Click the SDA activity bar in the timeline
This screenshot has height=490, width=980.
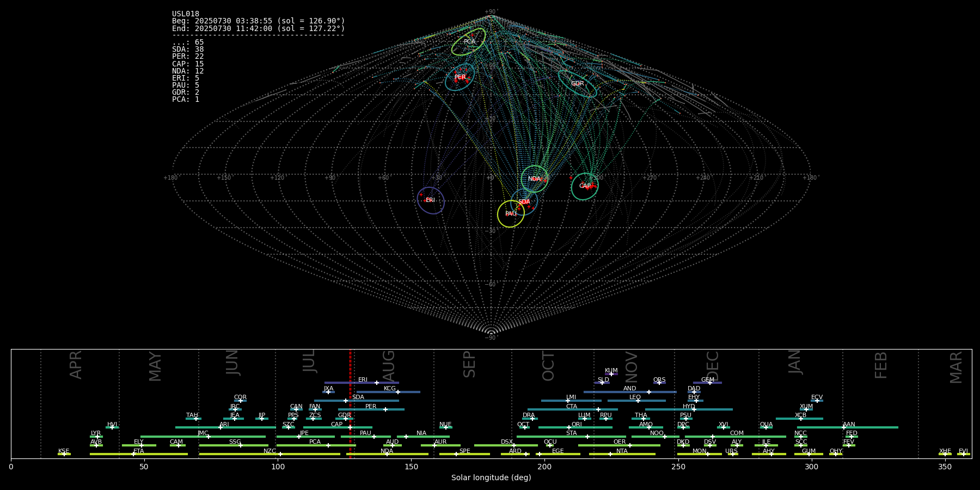pyautogui.click(x=356, y=401)
